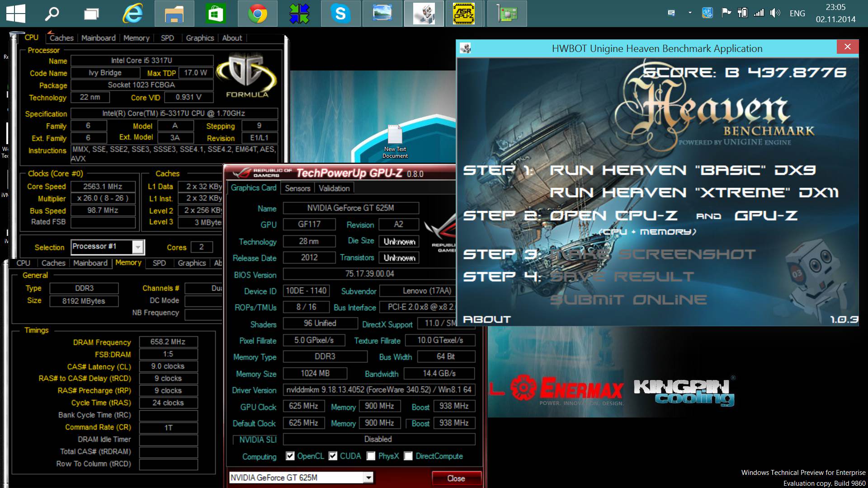
Task: Open the Windows Store taskbar icon
Action: pos(216,14)
